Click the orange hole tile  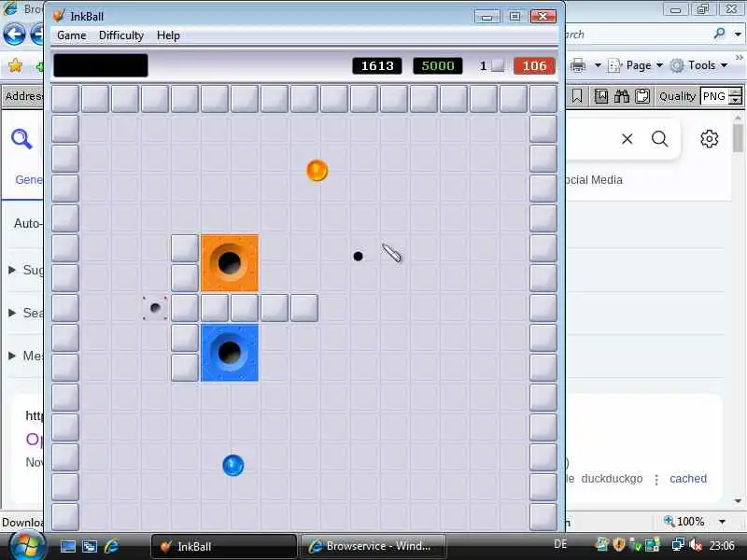click(230, 263)
